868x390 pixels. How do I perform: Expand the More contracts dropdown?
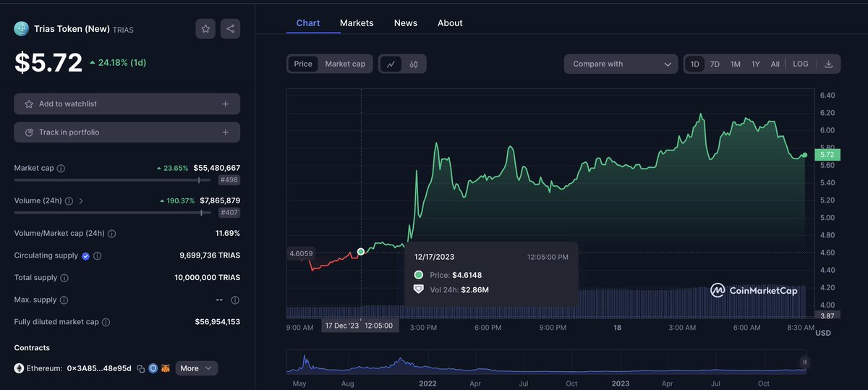(196, 368)
